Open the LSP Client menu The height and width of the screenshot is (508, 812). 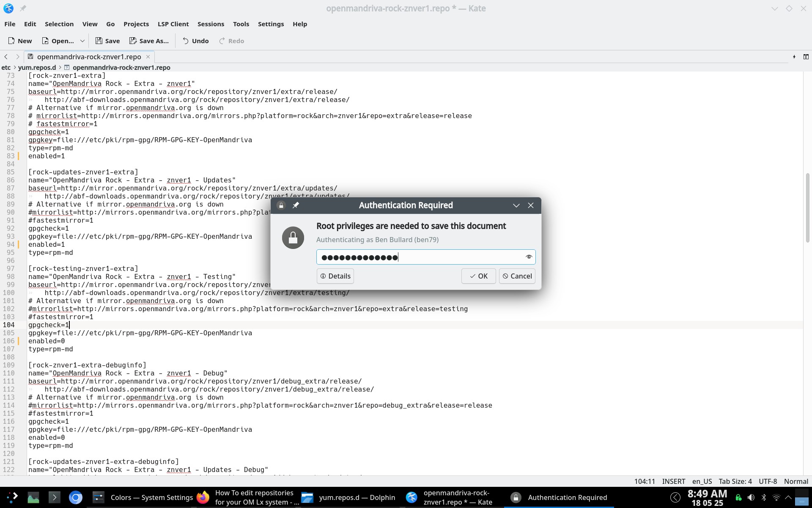click(173, 24)
